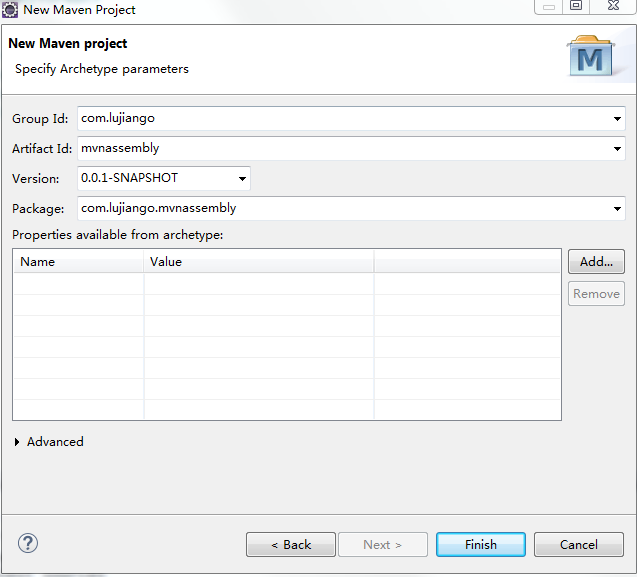The image size is (637, 577).
Task: Click the Version combo field
Action: [164, 178]
